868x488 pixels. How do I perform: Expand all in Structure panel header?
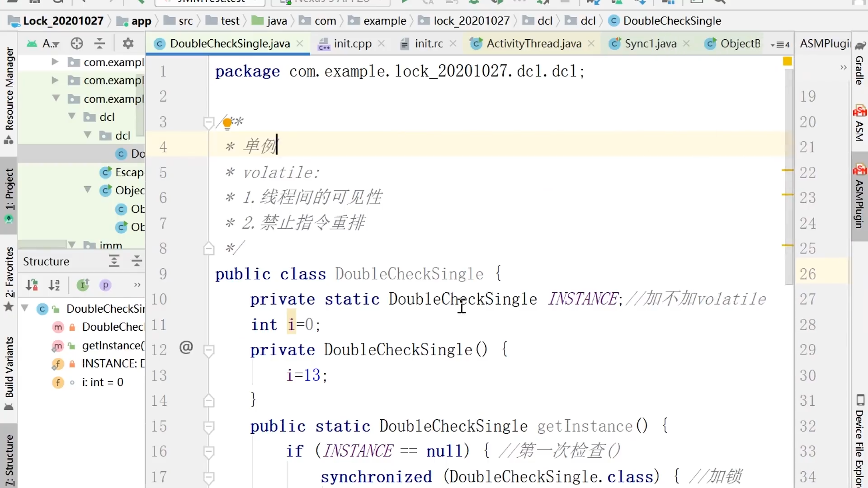(114, 261)
